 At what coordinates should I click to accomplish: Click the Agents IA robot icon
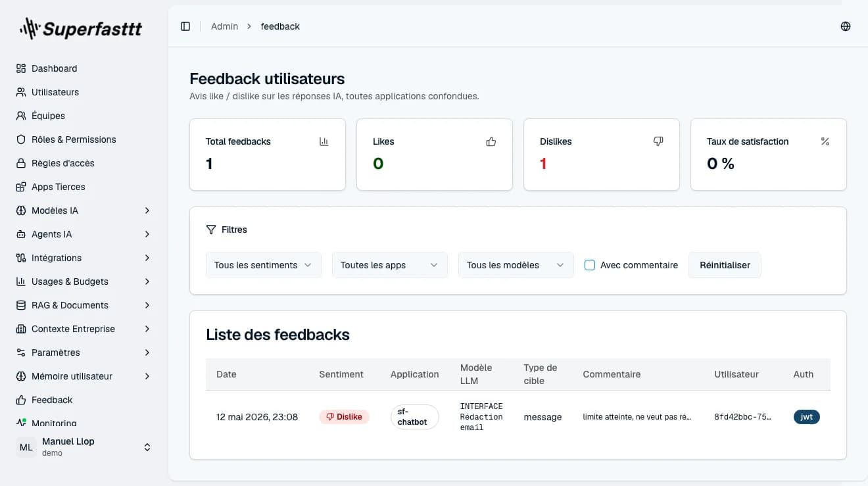point(21,234)
